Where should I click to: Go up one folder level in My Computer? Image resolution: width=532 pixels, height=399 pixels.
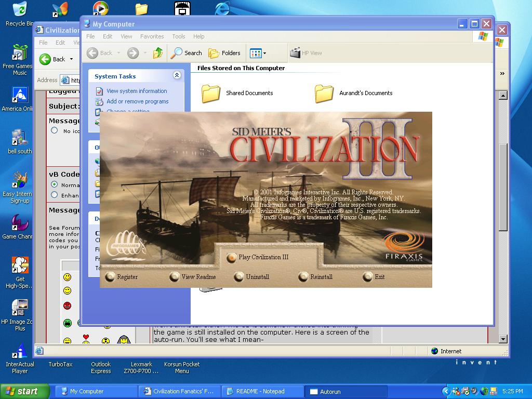click(x=158, y=53)
